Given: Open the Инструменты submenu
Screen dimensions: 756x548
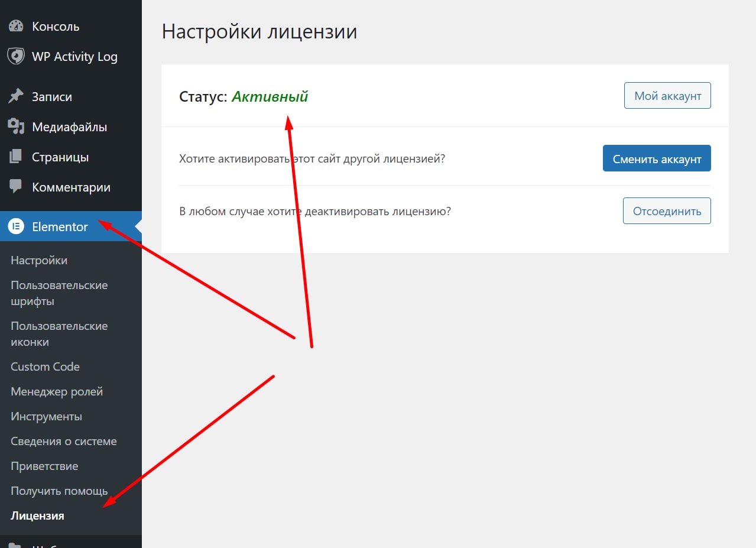Looking at the screenshot, I should coord(46,416).
